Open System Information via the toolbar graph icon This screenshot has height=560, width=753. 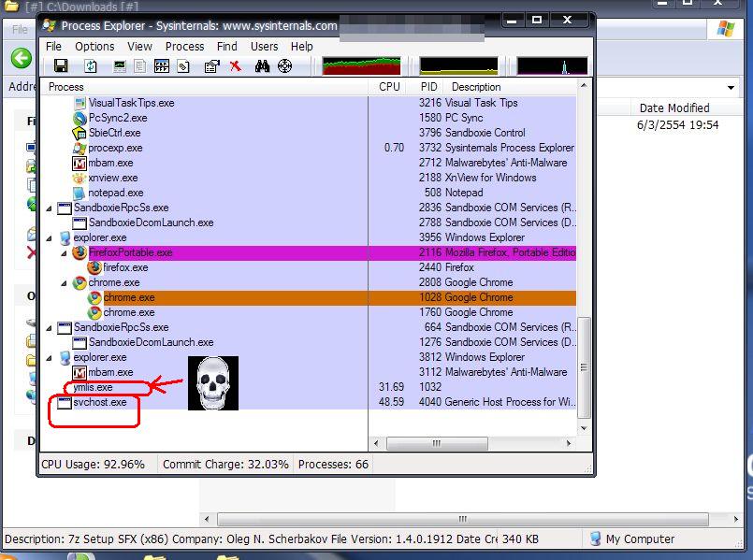119,66
